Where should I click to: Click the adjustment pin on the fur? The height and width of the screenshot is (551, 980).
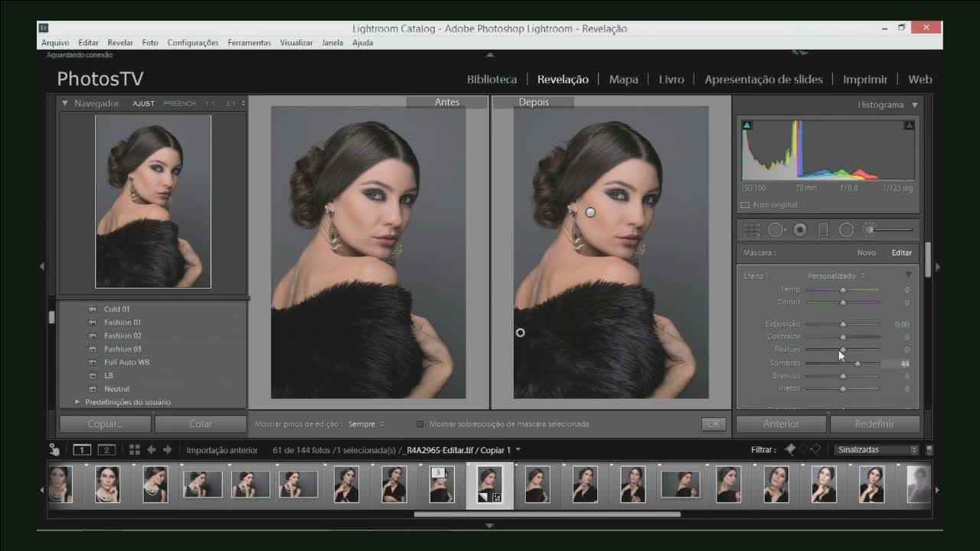[x=521, y=332]
